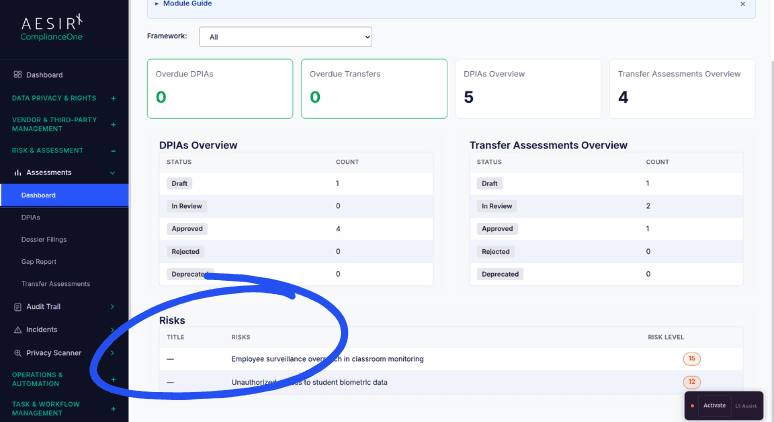Click the Employee surveillance overreach risk row
The image size is (774, 422).
(x=451, y=359)
